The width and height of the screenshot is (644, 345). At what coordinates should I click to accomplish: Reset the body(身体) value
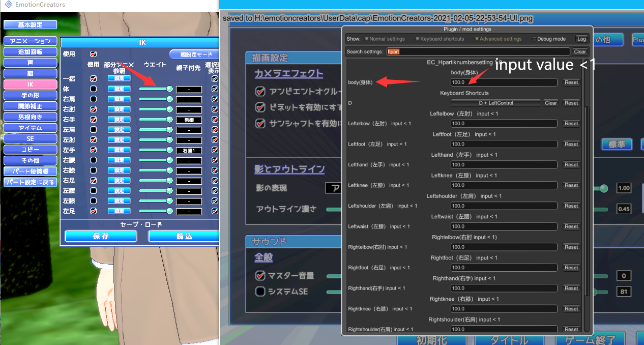coord(571,82)
